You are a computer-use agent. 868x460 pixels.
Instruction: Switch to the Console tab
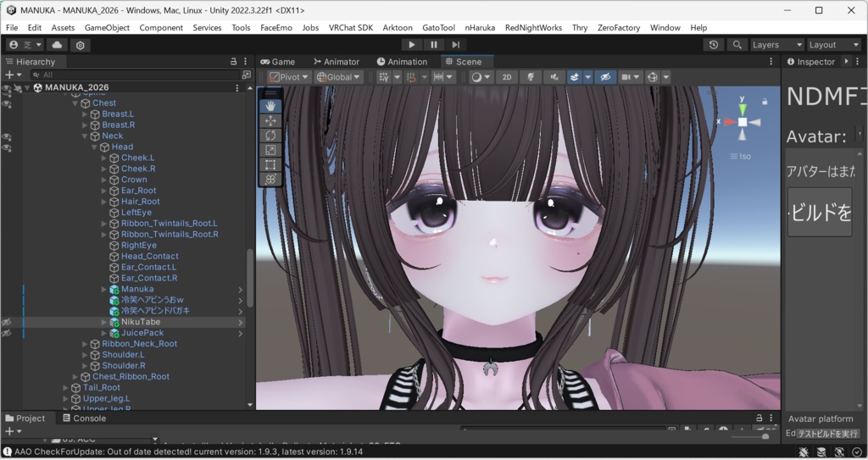pos(84,418)
